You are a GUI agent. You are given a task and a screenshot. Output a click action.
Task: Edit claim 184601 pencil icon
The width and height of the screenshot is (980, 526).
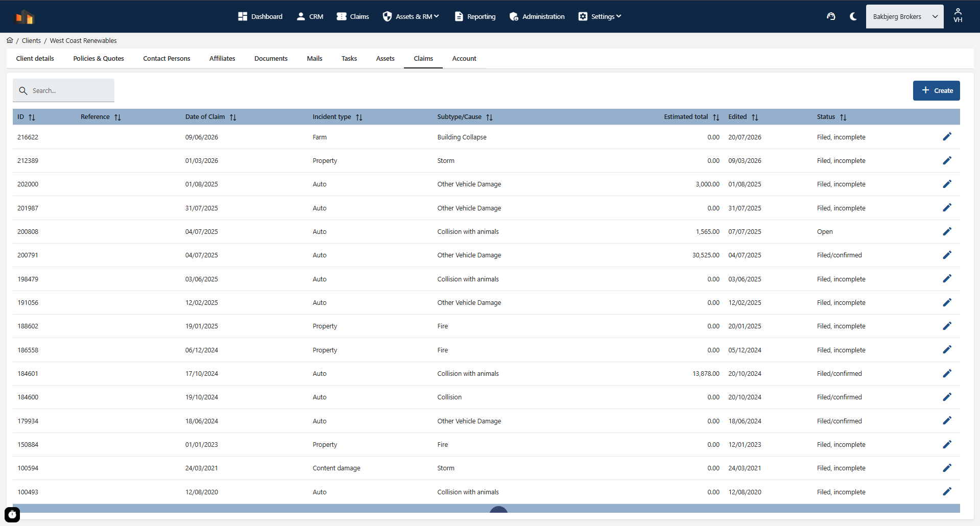947,373
